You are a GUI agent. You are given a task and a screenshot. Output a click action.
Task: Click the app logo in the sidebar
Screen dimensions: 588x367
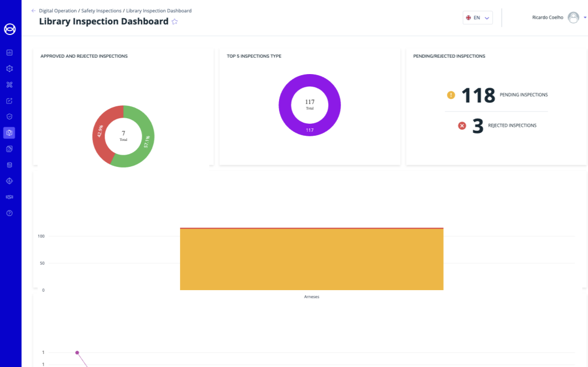pyautogui.click(x=10, y=29)
